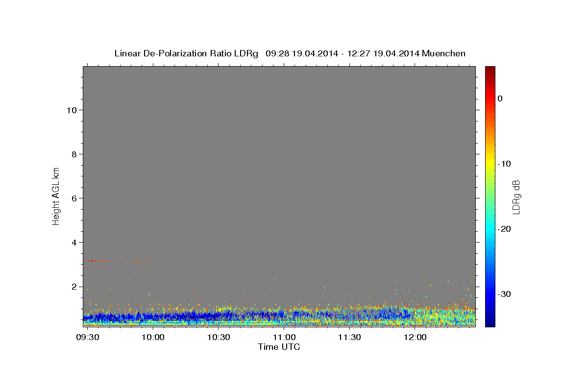Click the height tick label '10'
Viewport: 588px width, 392px height.
(x=72, y=110)
